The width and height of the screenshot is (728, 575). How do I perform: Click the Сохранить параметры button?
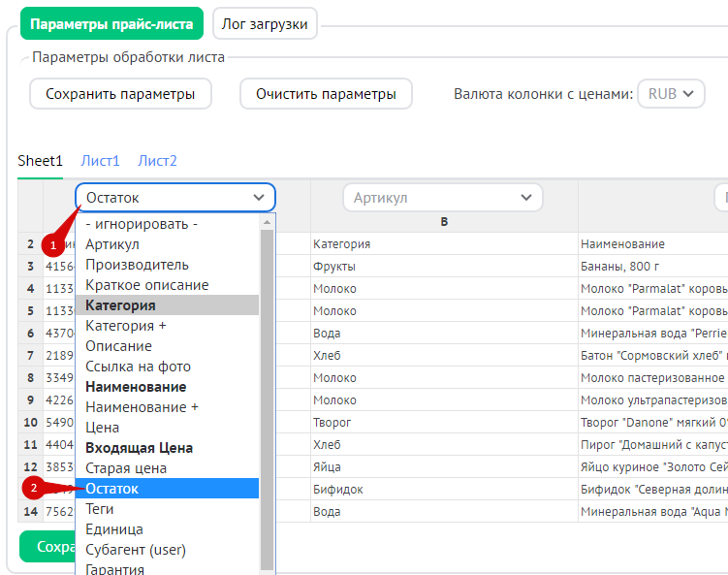(120, 94)
